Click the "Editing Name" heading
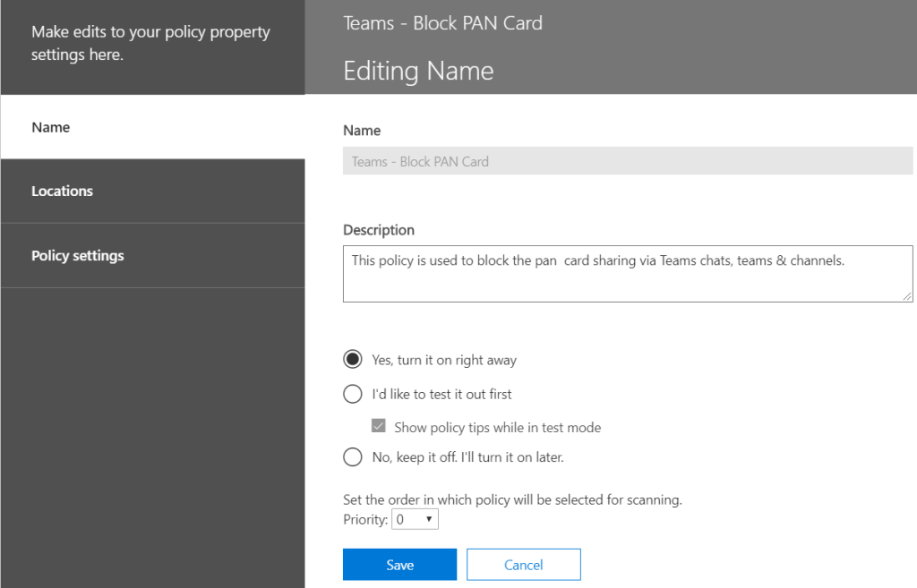The image size is (917, 588). point(418,71)
